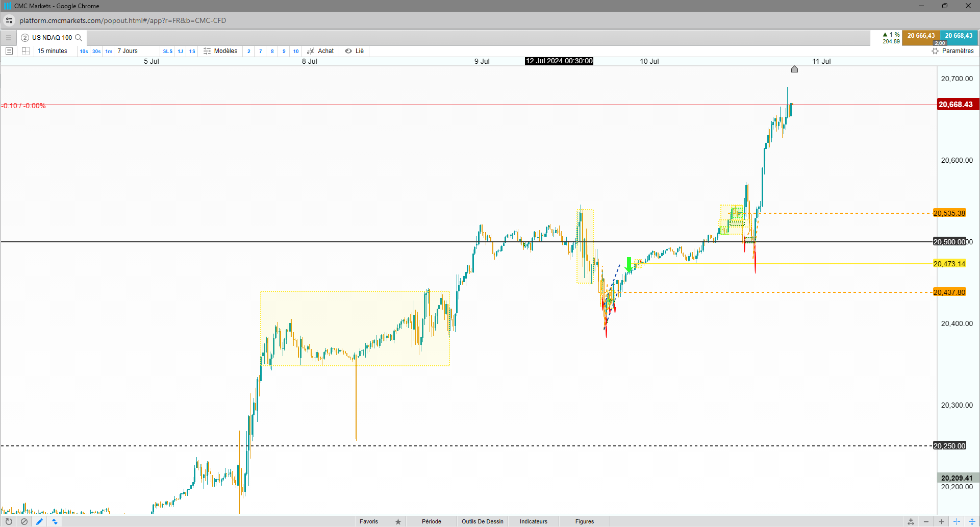Open the hamburger menu beside the chart tab
980x527 pixels.
[8, 38]
